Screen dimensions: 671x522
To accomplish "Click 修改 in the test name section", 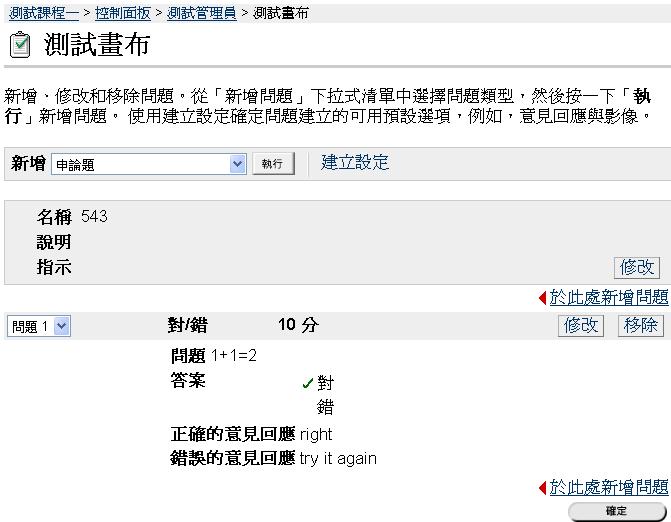I will point(637,267).
